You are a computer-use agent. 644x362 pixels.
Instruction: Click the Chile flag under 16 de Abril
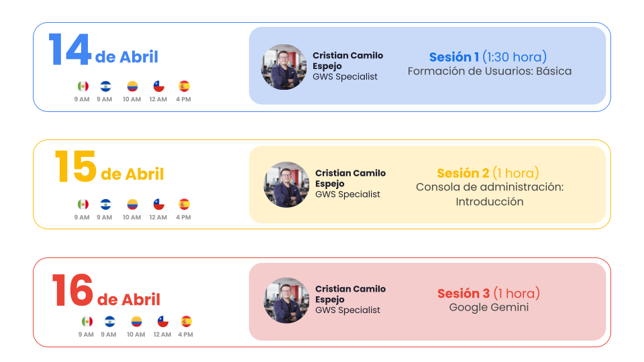[x=163, y=322]
